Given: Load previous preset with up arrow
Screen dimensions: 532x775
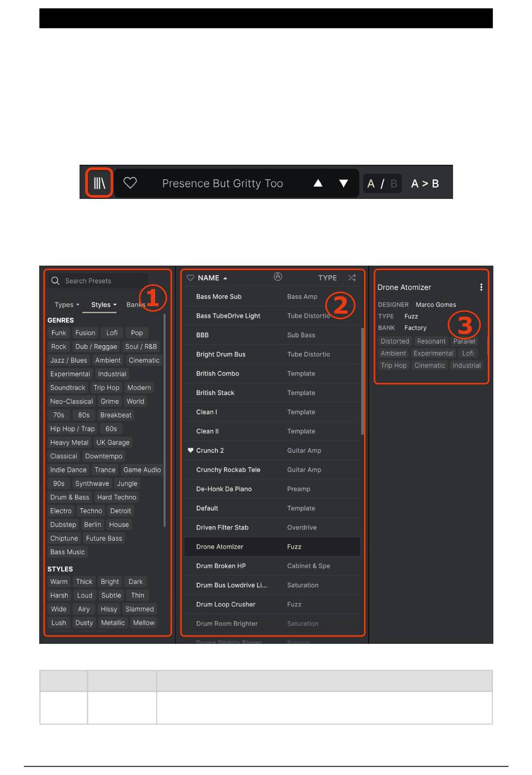Looking at the screenshot, I should 318,183.
